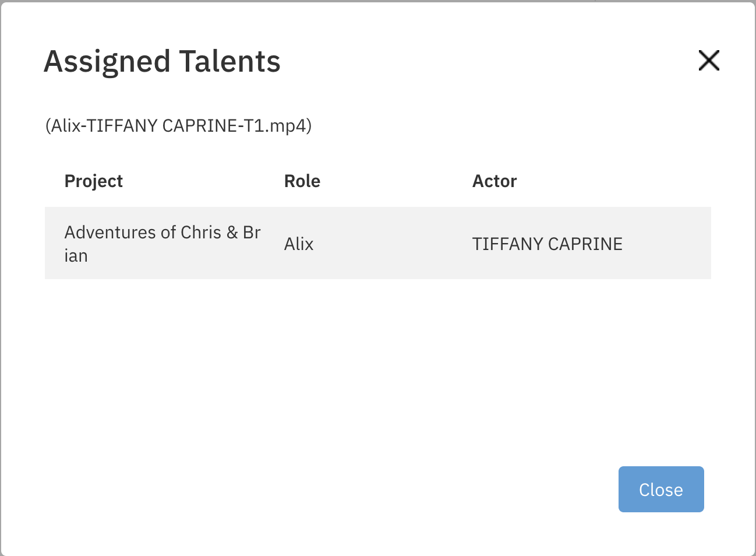Click "(Alix" at the filename's start

point(63,126)
